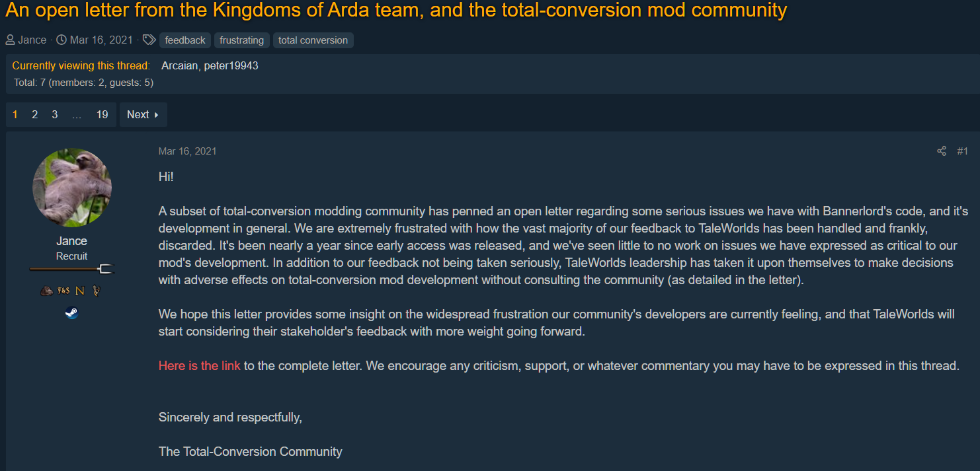Click the golden N badge icon
Screen dimensions: 980x471
click(80, 291)
